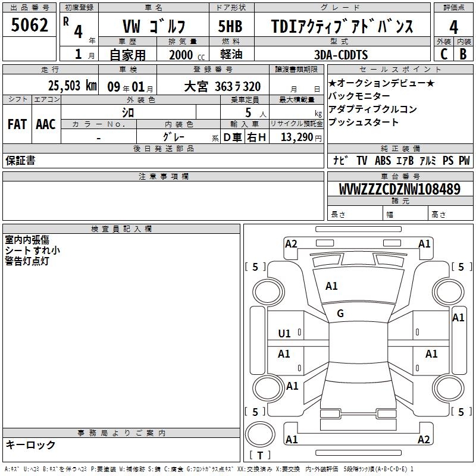This screenshot has height=476, width=476.
Task: Select the fuel type 軽油
Action: point(231,54)
